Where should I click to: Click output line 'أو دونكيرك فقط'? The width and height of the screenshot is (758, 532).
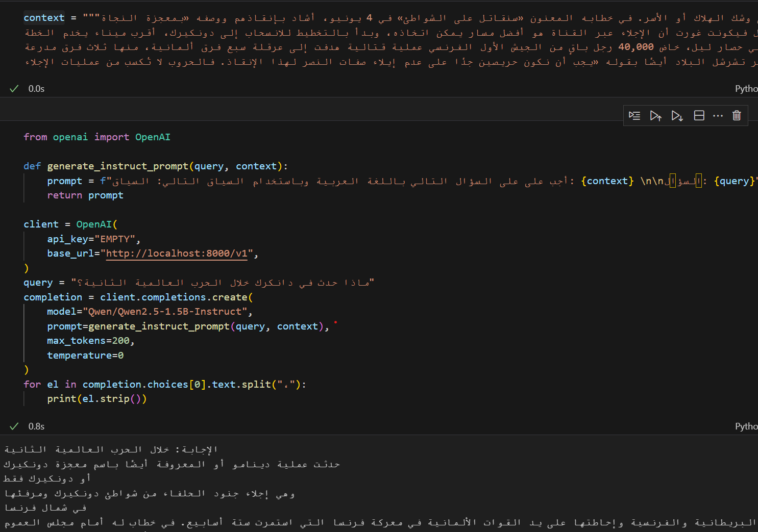pos(47,478)
